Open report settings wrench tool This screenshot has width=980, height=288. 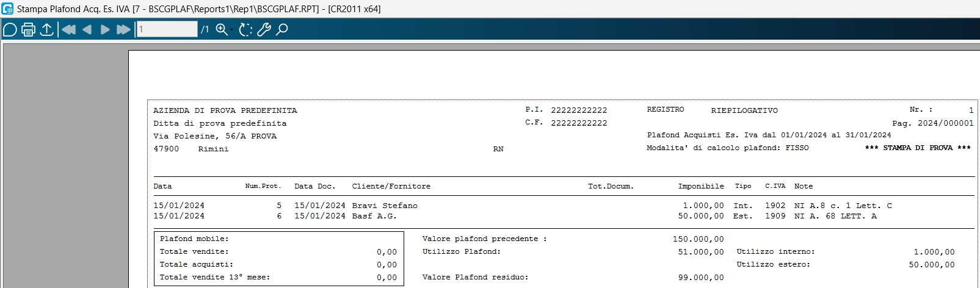pyautogui.click(x=264, y=29)
